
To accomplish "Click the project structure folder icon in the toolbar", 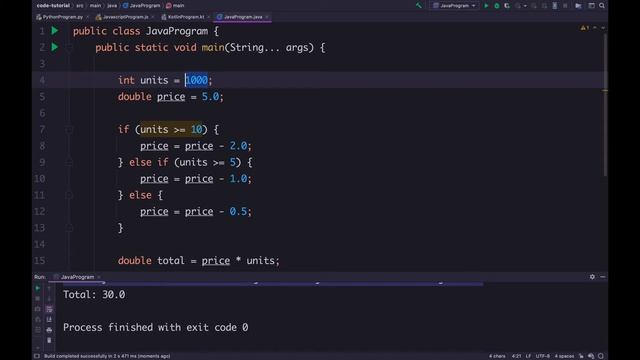I will pyautogui.click(x=578, y=6).
